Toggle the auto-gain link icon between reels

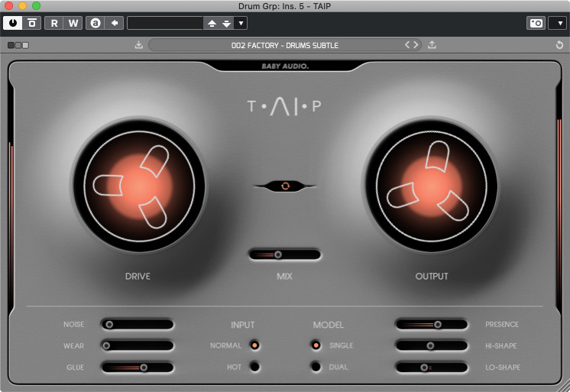coord(285,186)
